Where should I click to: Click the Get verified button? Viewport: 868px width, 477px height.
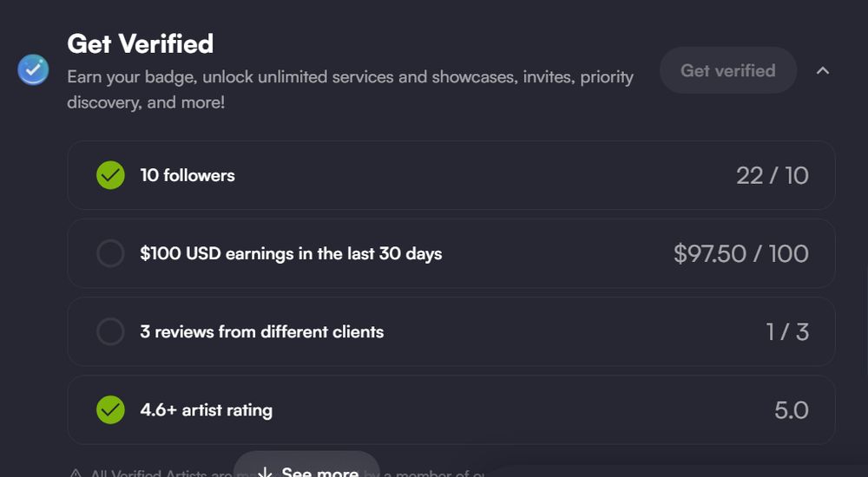[x=728, y=70]
